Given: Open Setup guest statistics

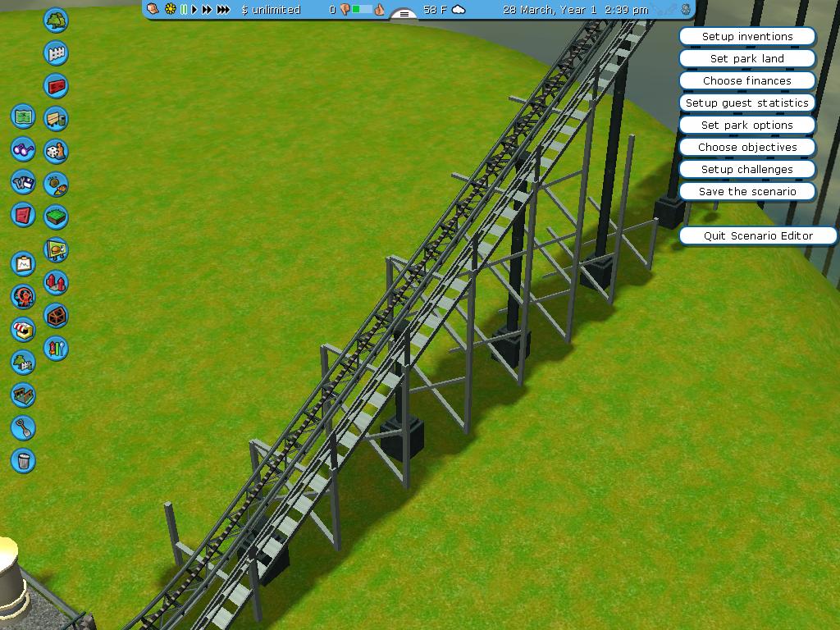Looking at the screenshot, I should [747, 103].
